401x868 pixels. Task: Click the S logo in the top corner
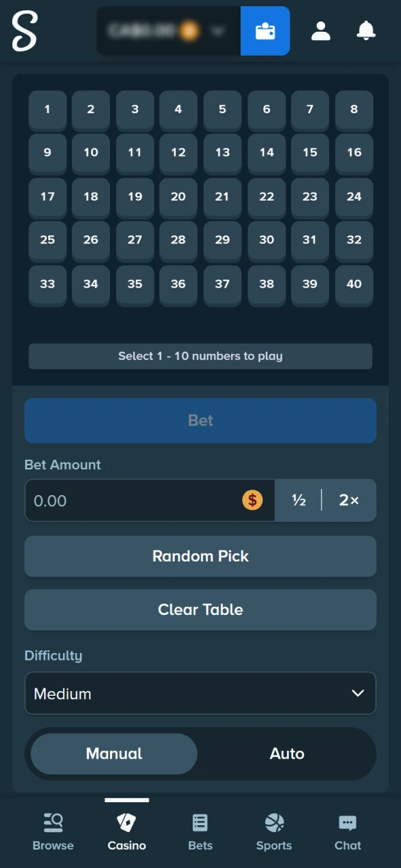(24, 31)
